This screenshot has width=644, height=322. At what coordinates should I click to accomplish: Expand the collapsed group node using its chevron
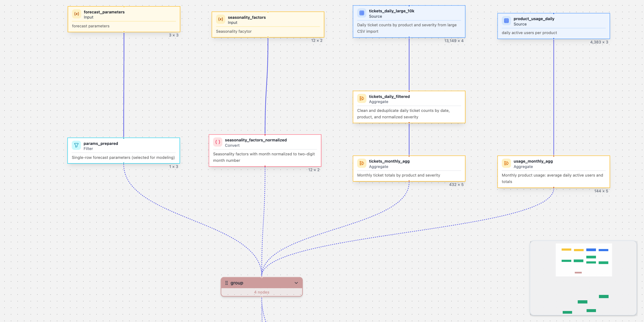click(x=296, y=283)
